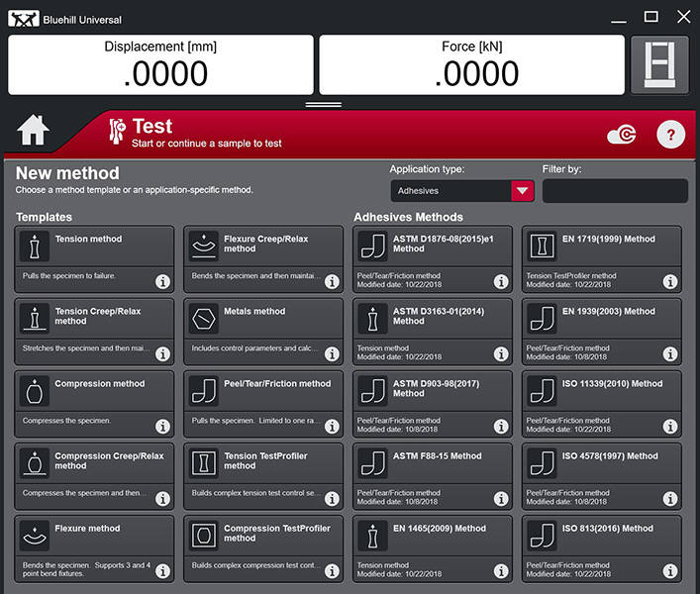
Task: Show info for Compression TestProfiler method
Action: coord(332,571)
